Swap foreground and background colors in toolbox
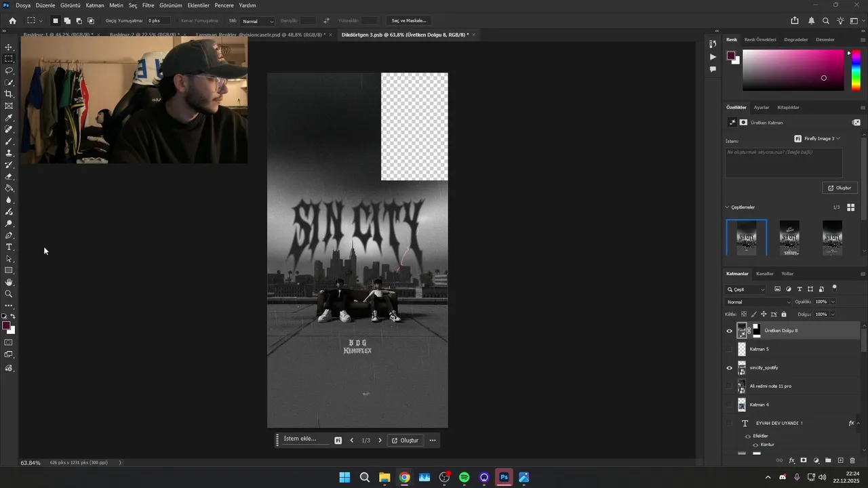This screenshot has height=488, width=868. tap(13, 317)
